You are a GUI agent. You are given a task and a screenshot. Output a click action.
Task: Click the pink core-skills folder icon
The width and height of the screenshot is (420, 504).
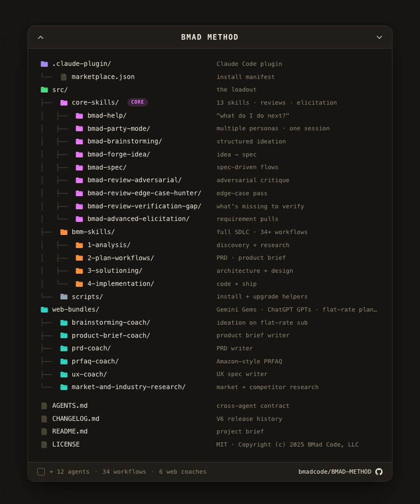pos(64,103)
